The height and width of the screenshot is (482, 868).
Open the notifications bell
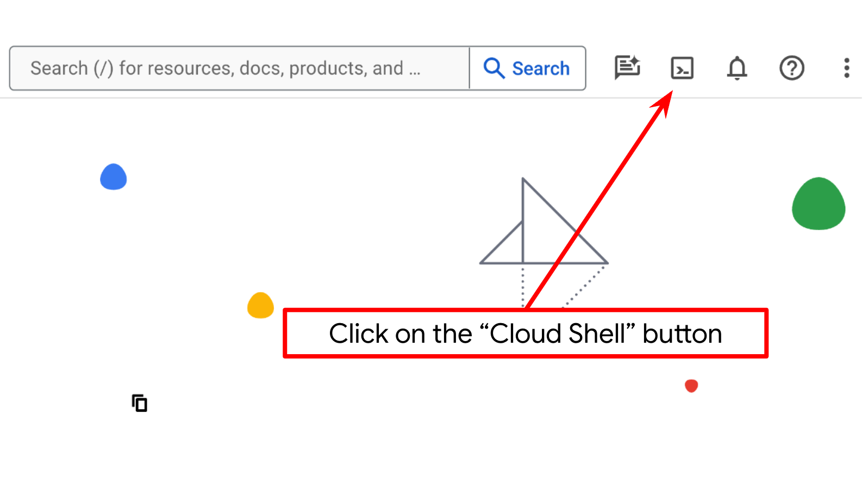pos(737,68)
